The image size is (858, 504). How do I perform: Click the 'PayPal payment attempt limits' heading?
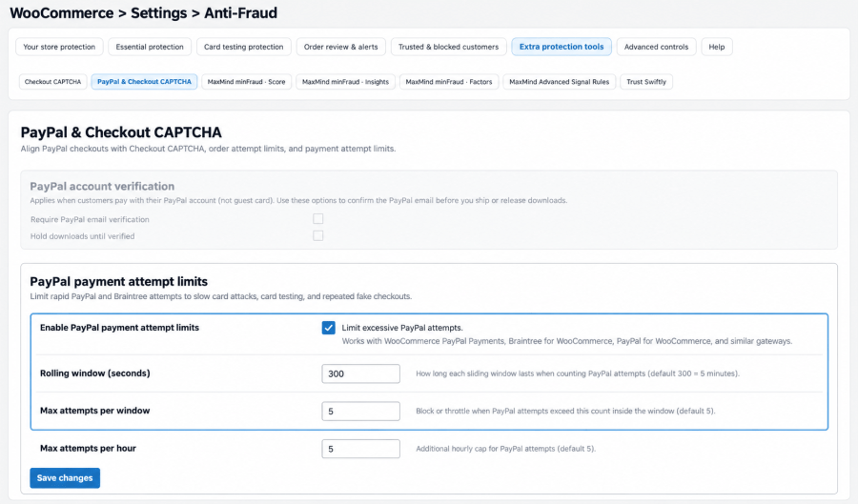click(119, 281)
